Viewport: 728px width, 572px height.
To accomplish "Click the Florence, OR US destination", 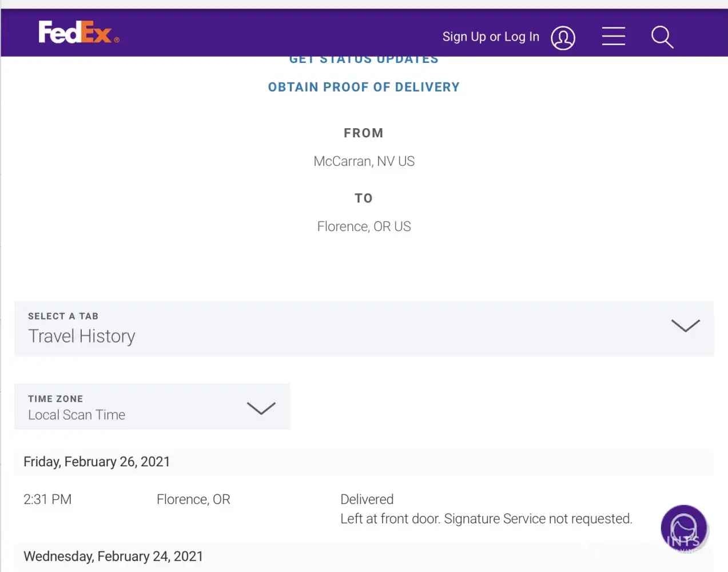I will pyautogui.click(x=364, y=227).
